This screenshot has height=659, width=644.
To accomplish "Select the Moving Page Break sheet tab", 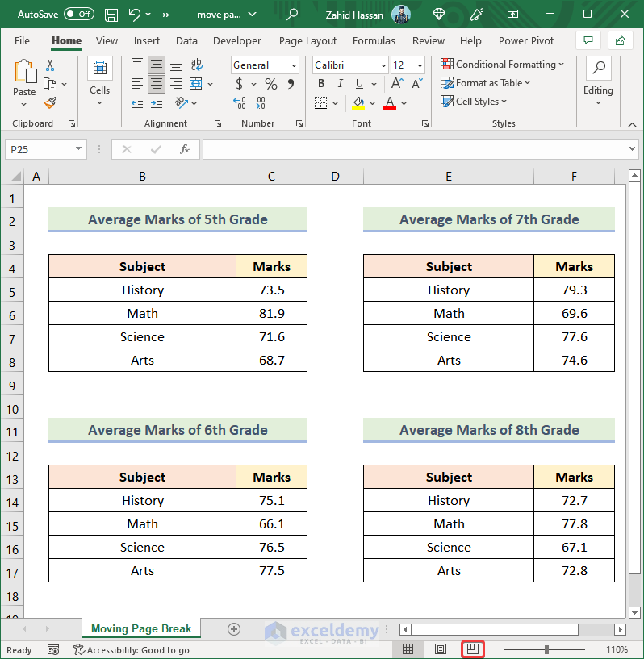I will pyautogui.click(x=141, y=628).
